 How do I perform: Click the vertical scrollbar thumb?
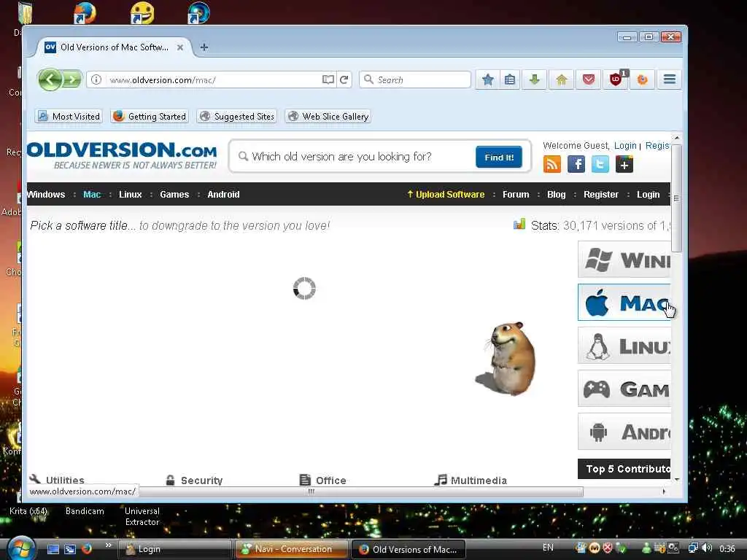[x=676, y=198]
